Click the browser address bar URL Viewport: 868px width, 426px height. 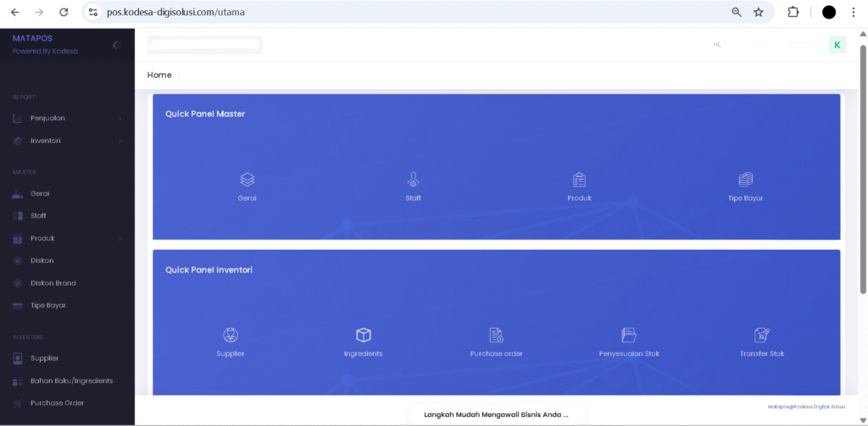[175, 12]
